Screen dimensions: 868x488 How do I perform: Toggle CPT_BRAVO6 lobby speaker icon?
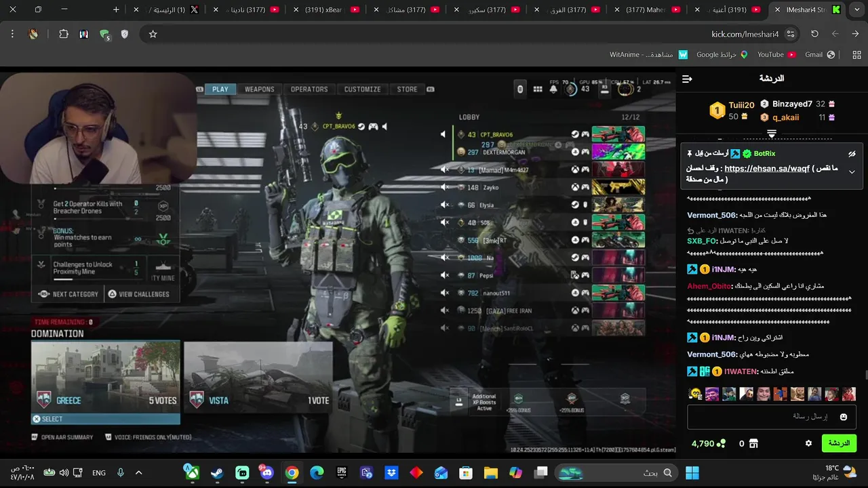(x=445, y=134)
